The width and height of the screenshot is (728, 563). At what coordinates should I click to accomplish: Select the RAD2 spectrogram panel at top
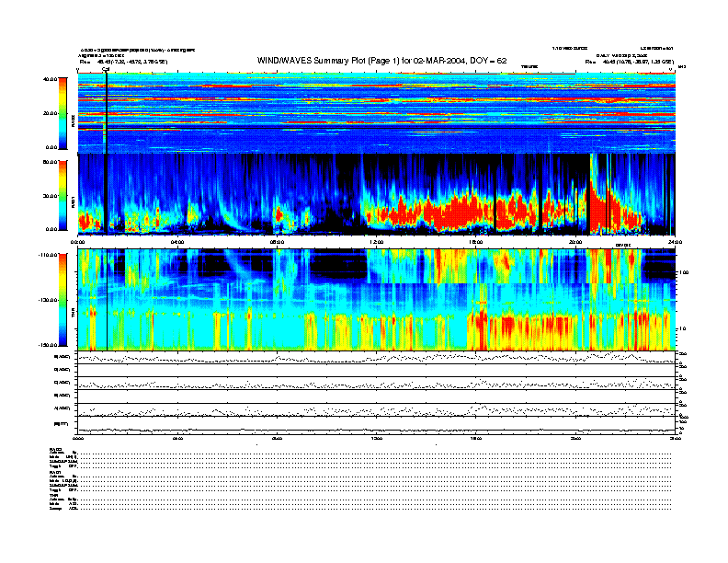pos(377,113)
